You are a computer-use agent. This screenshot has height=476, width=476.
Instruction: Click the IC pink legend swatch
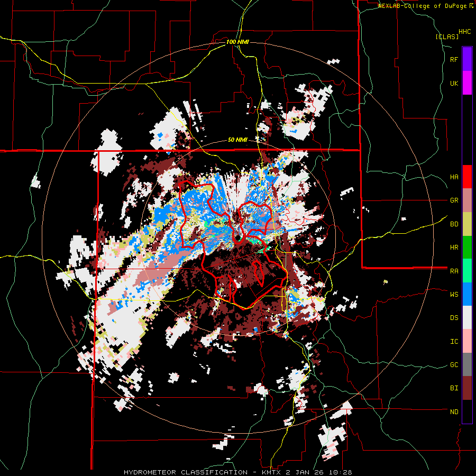(467, 341)
